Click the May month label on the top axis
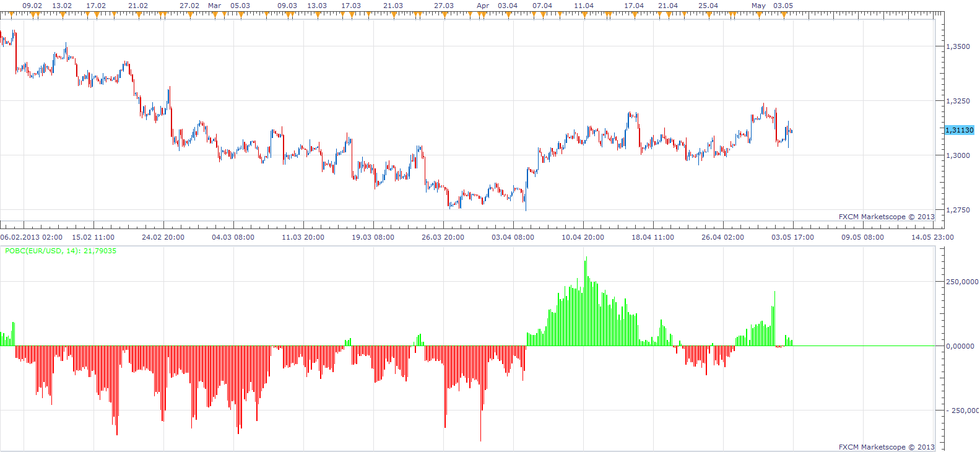The width and height of the screenshot is (980, 452). tap(758, 6)
